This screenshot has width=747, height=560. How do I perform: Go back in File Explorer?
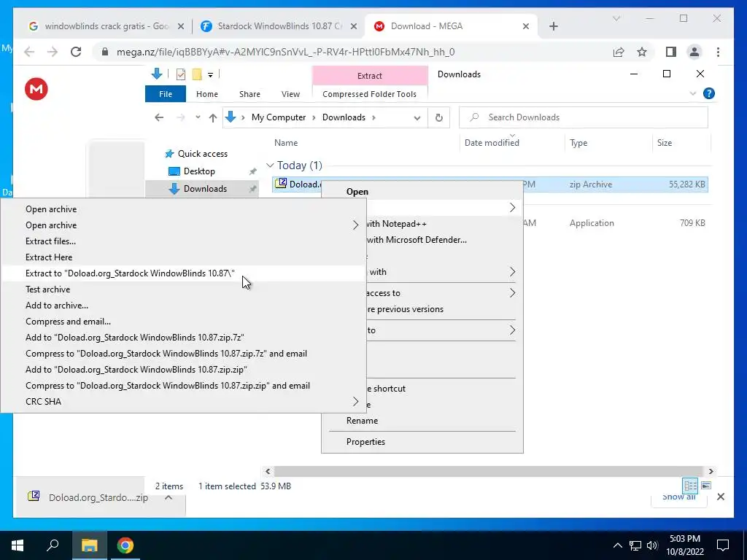tap(159, 117)
